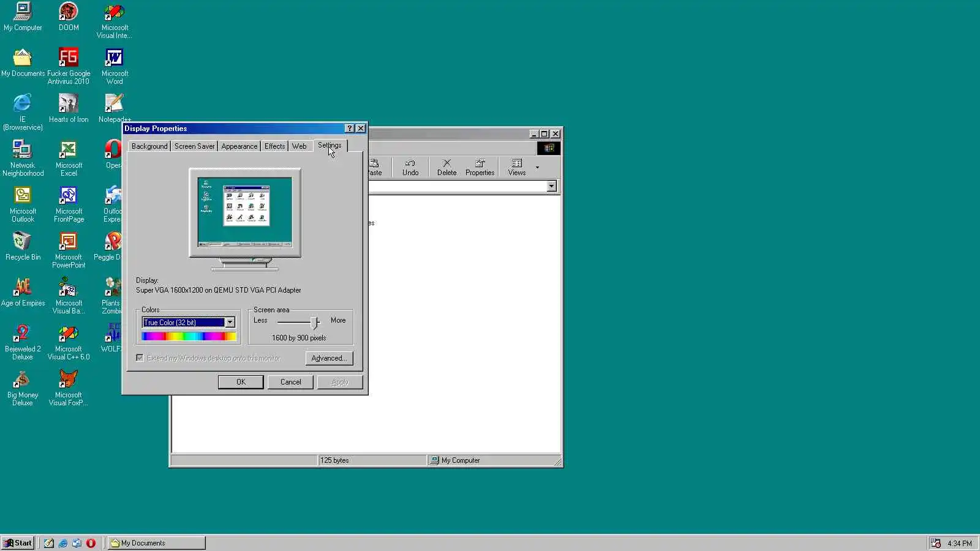The image size is (980, 551).
Task: Select the DOOM desktop shortcut
Action: click(69, 17)
